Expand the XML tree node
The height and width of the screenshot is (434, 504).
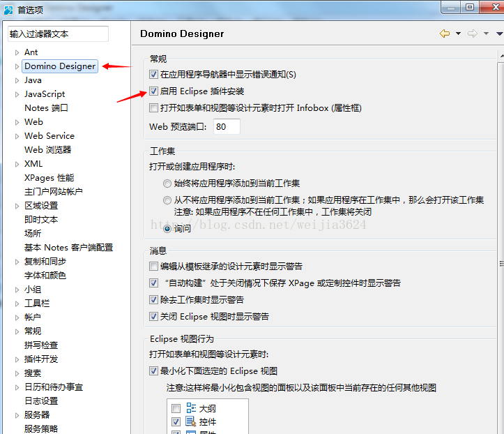[x=17, y=164]
